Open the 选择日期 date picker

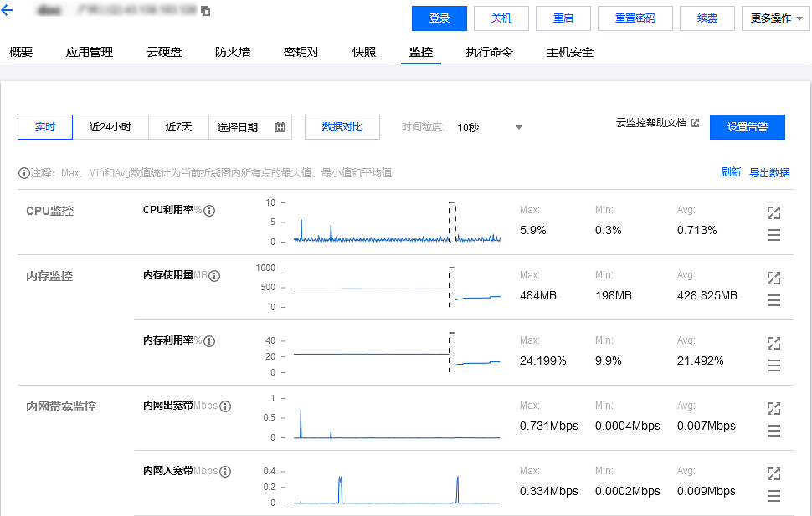pos(250,127)
